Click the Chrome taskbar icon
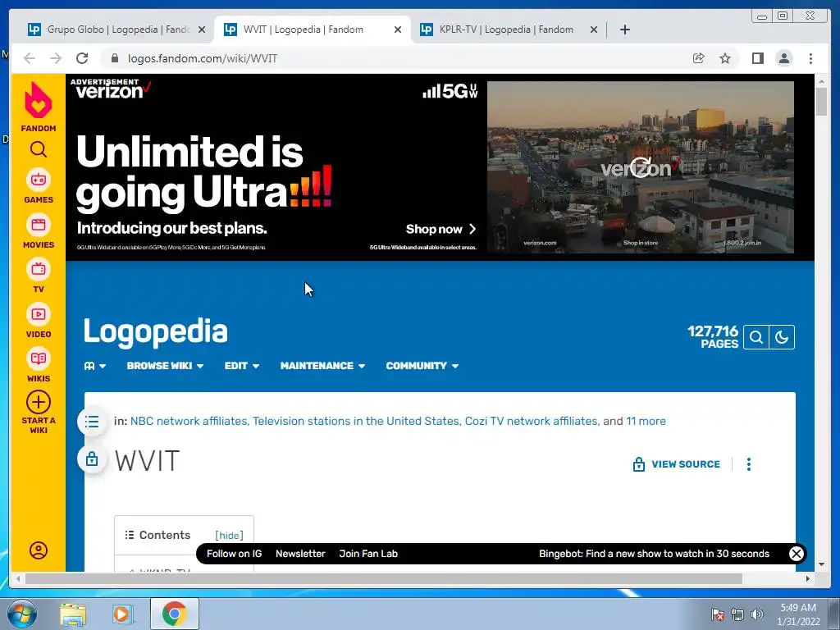Screen dimensions: 840x630 [174, 614]
